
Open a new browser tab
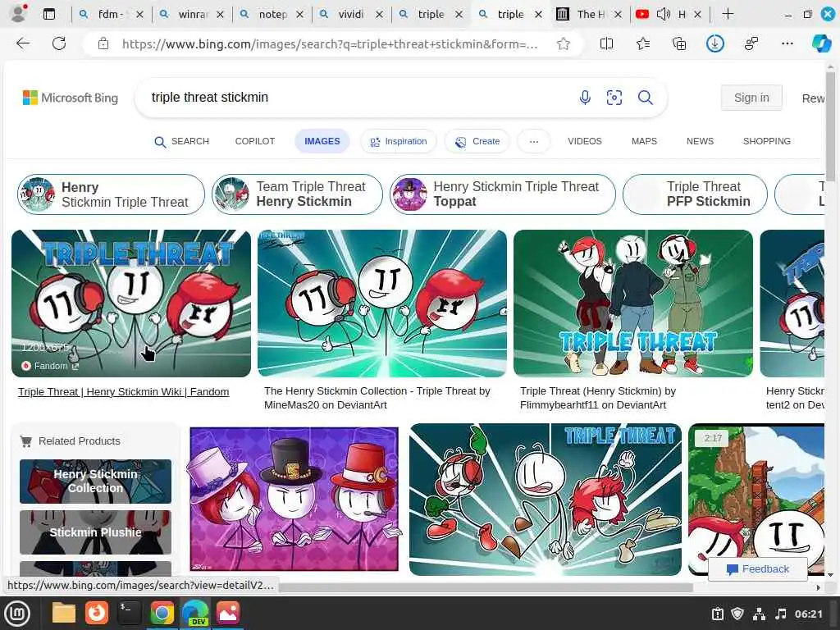[728, 14]
